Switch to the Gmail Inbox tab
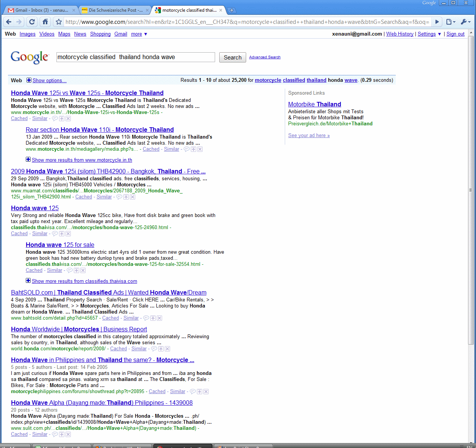Viewport: 476px width, 448px height. click(x=42, y=10)
